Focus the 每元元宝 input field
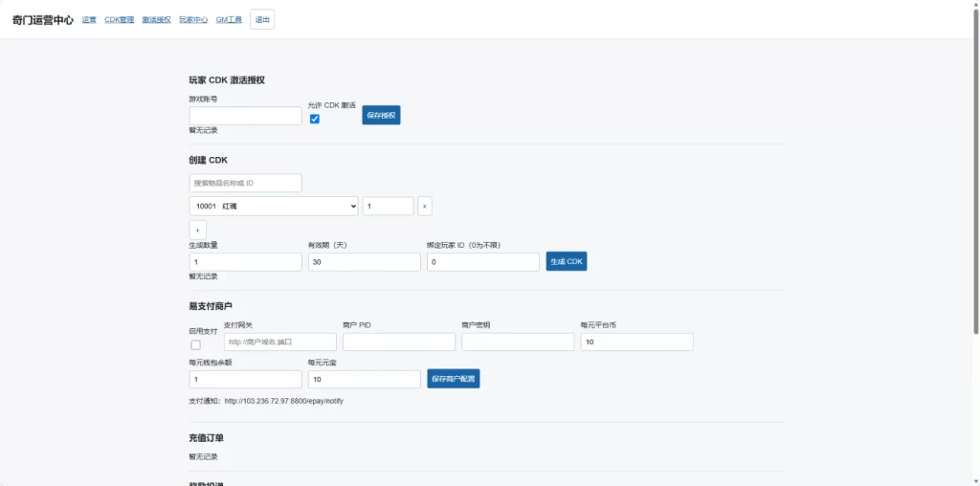The width and height of the screenshot is (980, 486). [365, 379]
